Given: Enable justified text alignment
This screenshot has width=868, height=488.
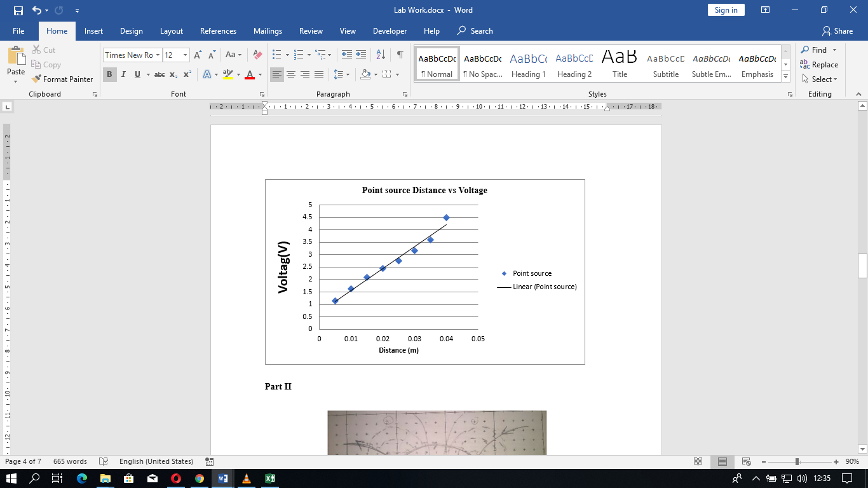Looking at the screenshot, I should (x=319, y=75).
